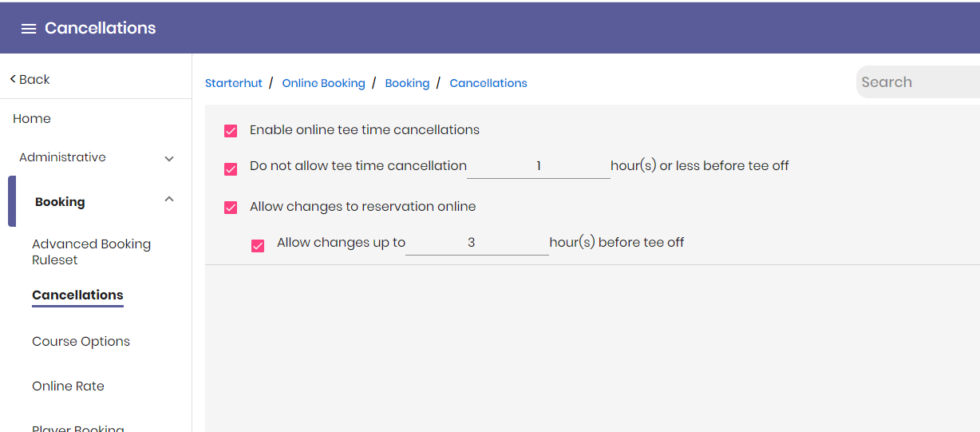Select Advanced Booking Ruleset menu item
Image resolution: width=980 pixels, height=432 pixels.
91,252
